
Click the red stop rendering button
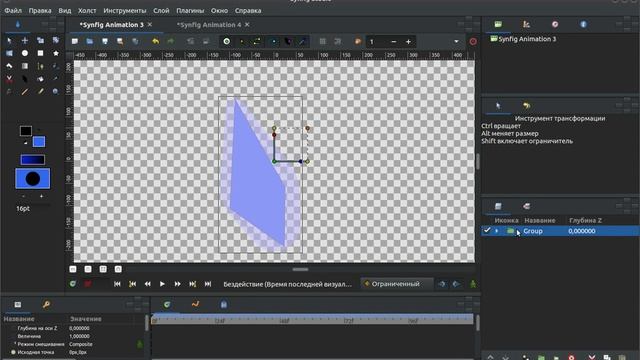pos(473,41)
